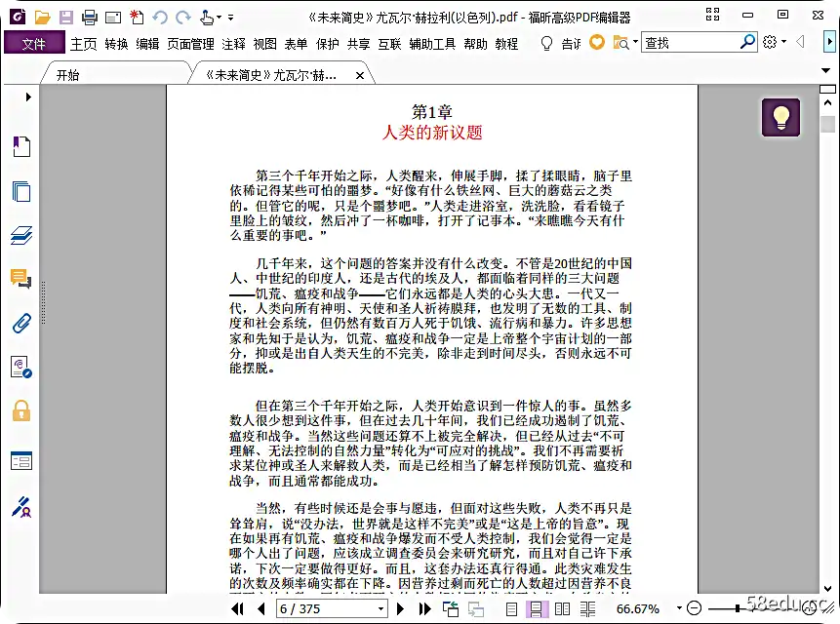Open the Attachments paperclip panel
Viewport: 840px width, 624px height.
coord(21,324)
